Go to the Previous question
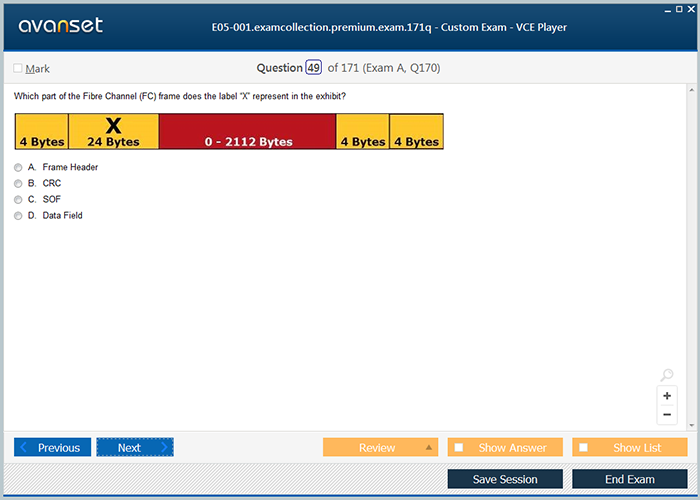 [x=53, y=448]
